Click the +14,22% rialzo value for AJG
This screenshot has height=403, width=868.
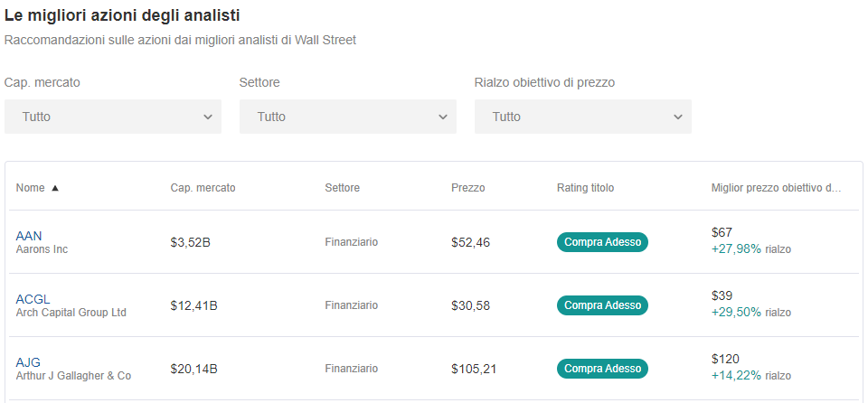(x=736, y=376)
